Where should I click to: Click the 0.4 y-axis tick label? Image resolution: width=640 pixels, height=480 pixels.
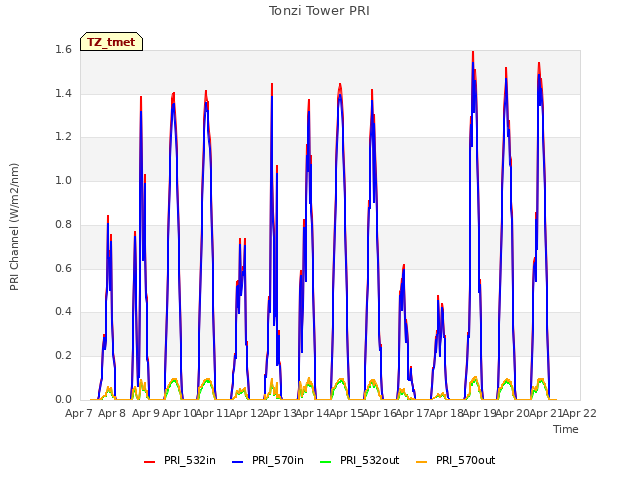click(63, 312)
